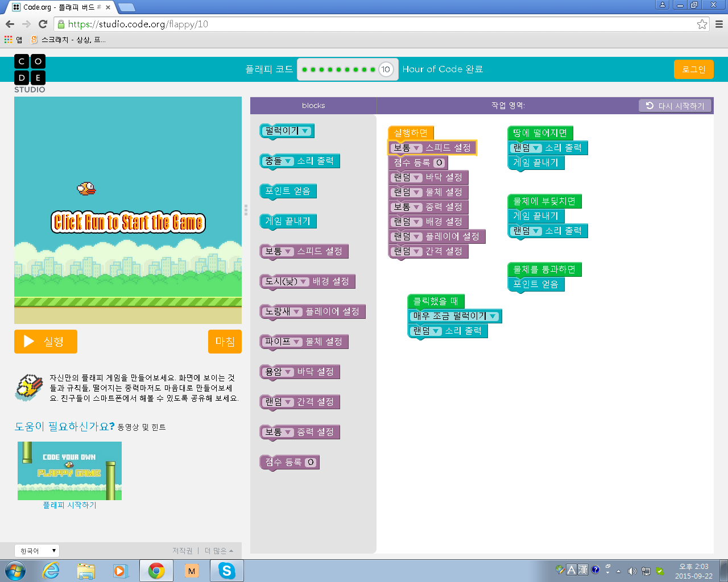Open 충돌 dropdown on palette sound block
728x582 pixels.
(x=279, y=161)
